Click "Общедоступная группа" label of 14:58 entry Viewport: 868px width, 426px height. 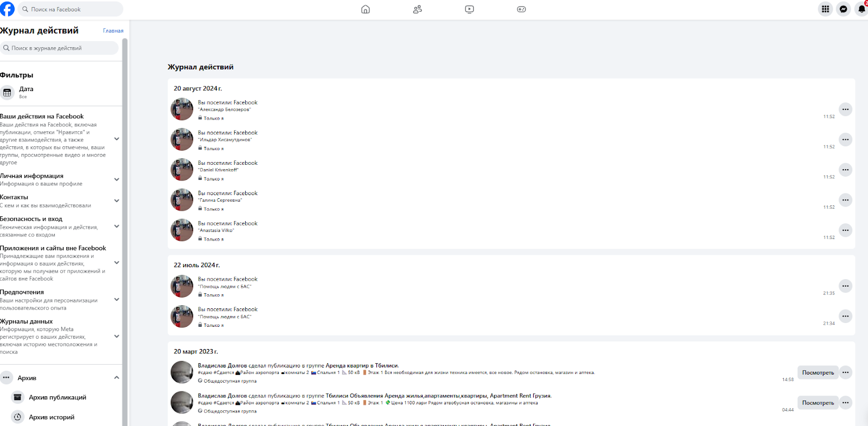(x=230, y=381)
